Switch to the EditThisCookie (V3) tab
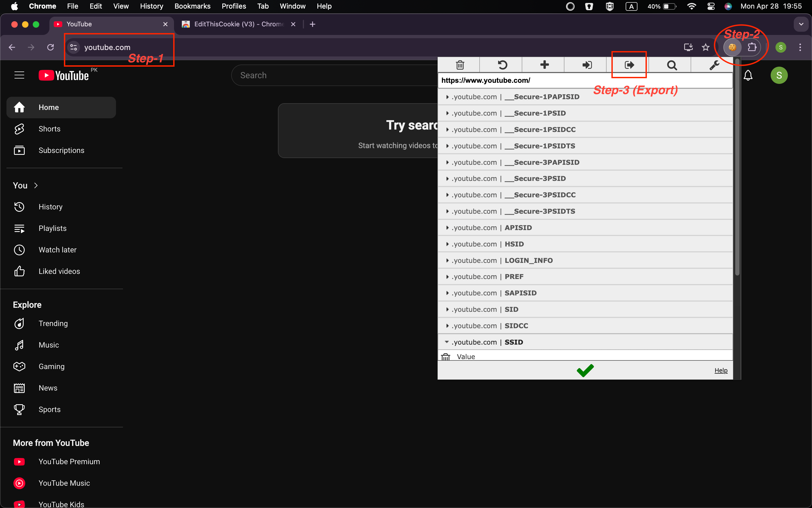The height and width of the screenshot is (508, 812). pyautogui.click(x=239, y=24)
